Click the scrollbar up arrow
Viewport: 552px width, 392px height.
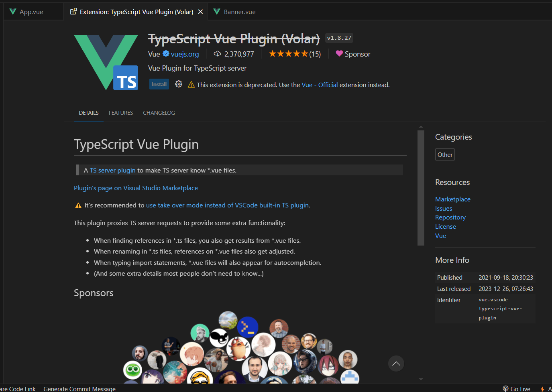tap(421, 127)
